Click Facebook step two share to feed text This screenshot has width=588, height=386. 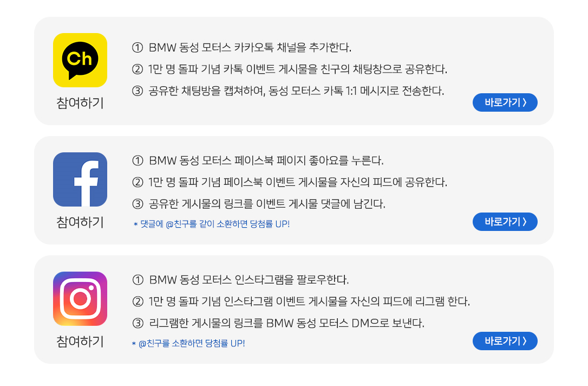290,183
